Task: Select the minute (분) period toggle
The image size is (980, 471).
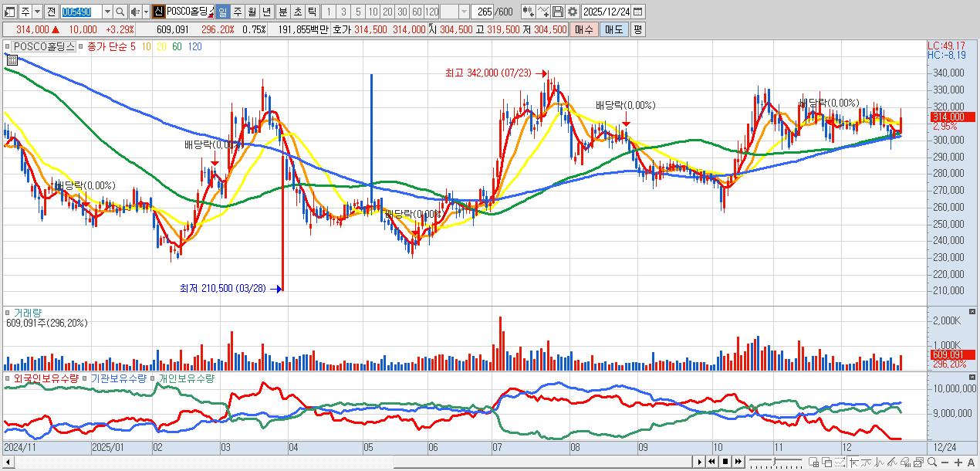Action: (282, 12)
